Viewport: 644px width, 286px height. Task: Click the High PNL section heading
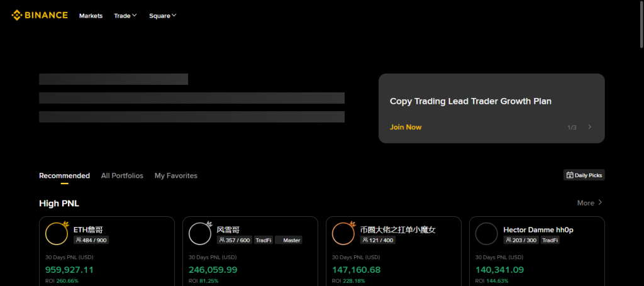coord(59,204)
